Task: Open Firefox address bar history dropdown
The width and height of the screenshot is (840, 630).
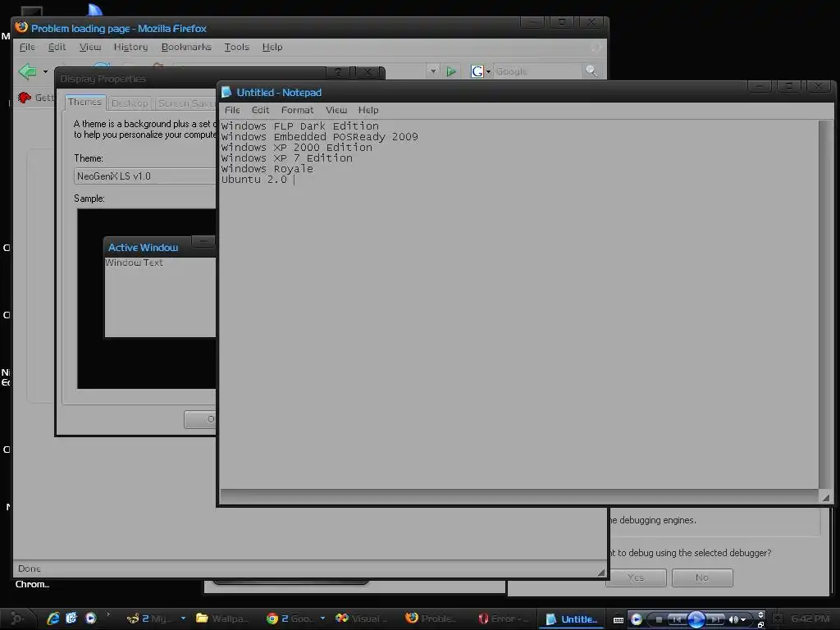Action: click(x=433, y=71)
